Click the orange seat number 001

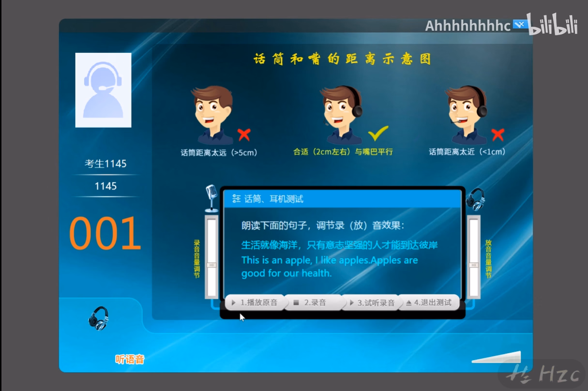pyautogui.click(x=105, y=234)
